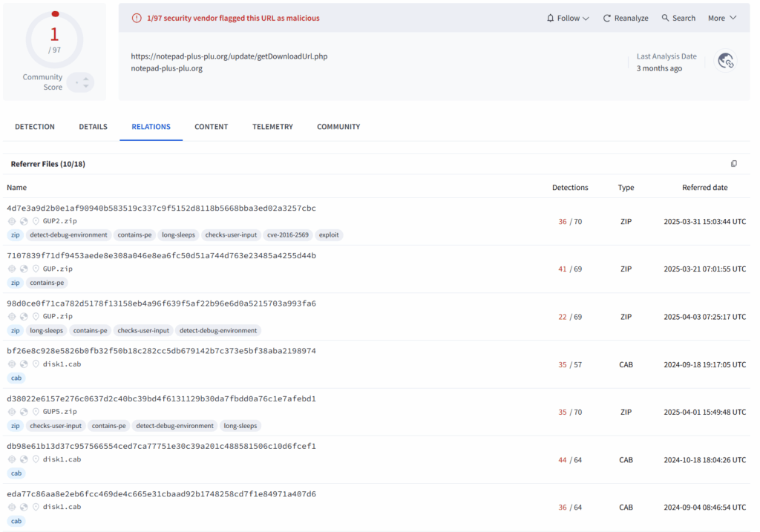Click the Search magnifier icon
The image size is (760, 532).
666,18
